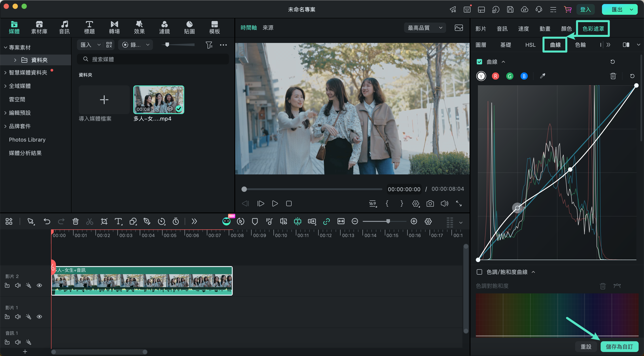The image size is (644, 356).
Task: Collapse the 專案素材 tree section
Action: [x=5, y=47]
